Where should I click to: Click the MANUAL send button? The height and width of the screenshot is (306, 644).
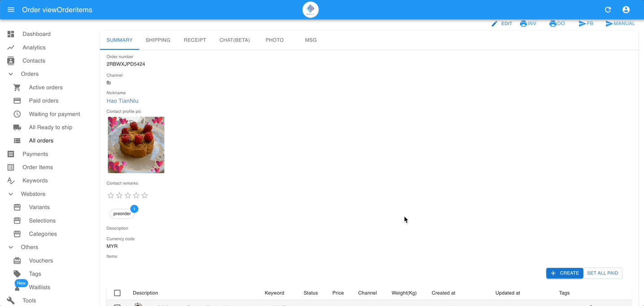point(620,24)
